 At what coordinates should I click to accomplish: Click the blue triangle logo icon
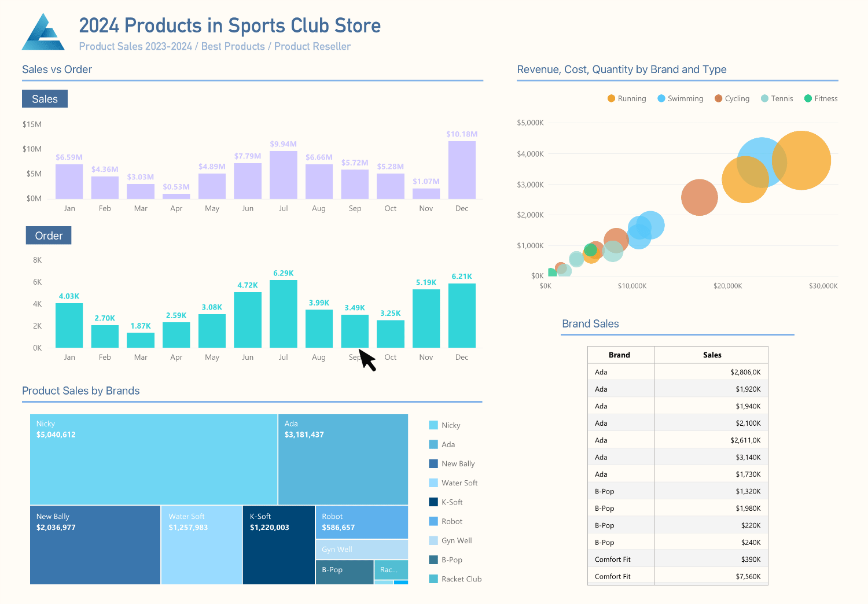click(x=43, y=32)
